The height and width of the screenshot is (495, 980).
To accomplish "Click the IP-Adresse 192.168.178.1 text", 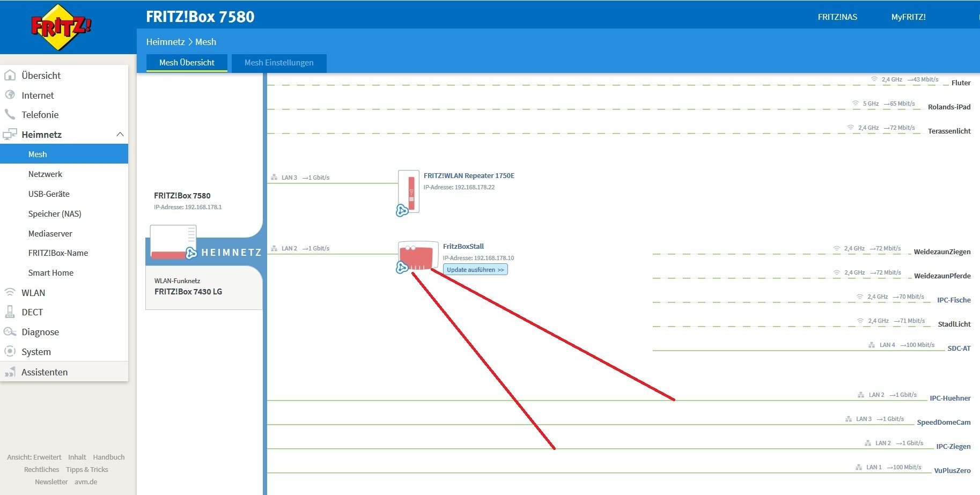I will [x=188, y=207].
